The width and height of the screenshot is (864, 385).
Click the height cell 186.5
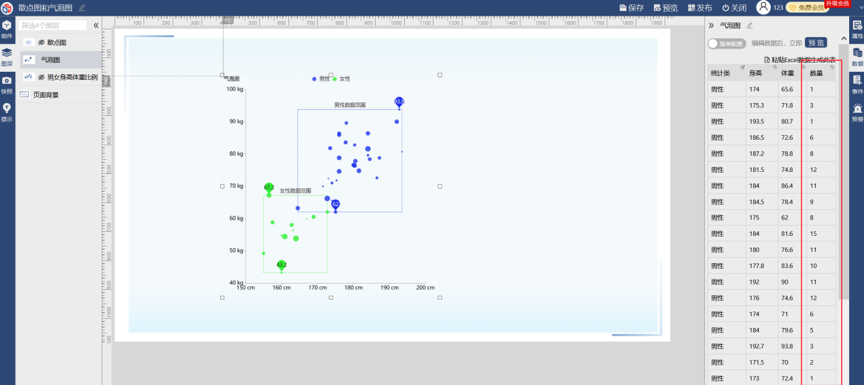click(762, 137)
